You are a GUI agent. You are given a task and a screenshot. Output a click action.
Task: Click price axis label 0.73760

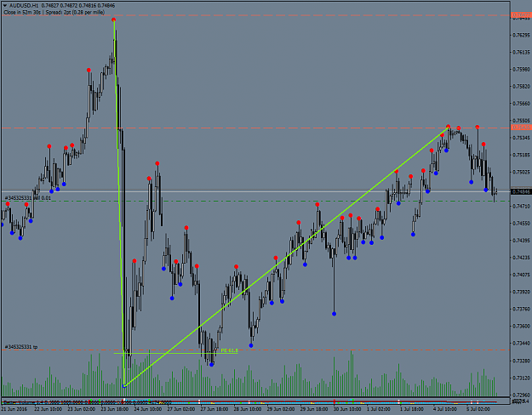pyautogui.click(x=522, y=309)
